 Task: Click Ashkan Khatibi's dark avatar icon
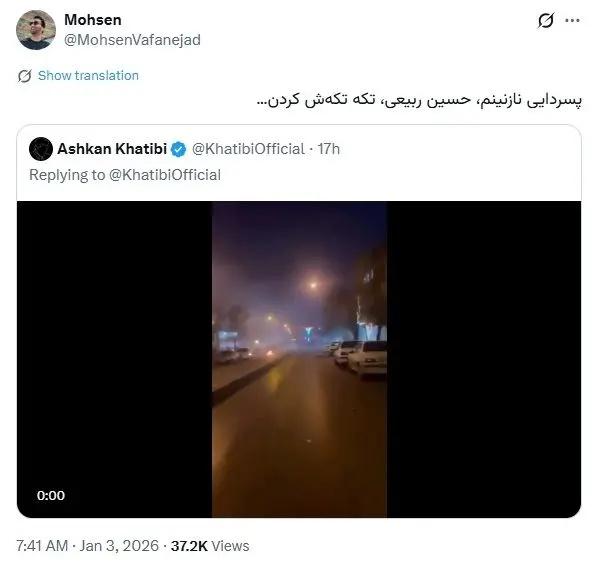point(41,149)
